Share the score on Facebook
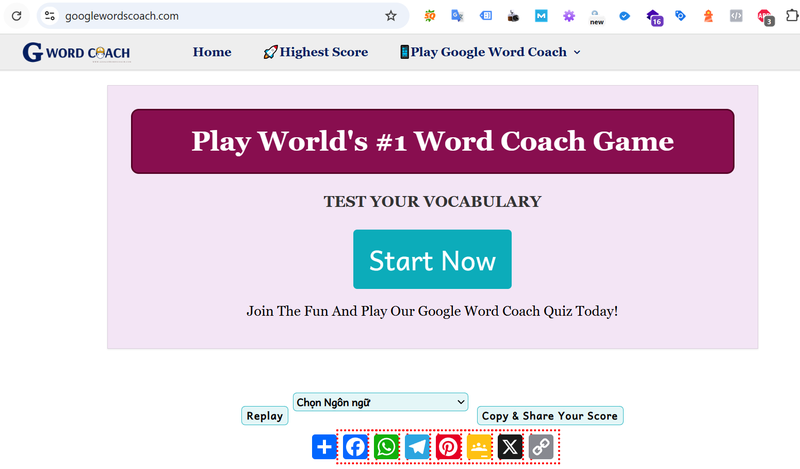Viewport: 800px width, 469px height. 355,448
